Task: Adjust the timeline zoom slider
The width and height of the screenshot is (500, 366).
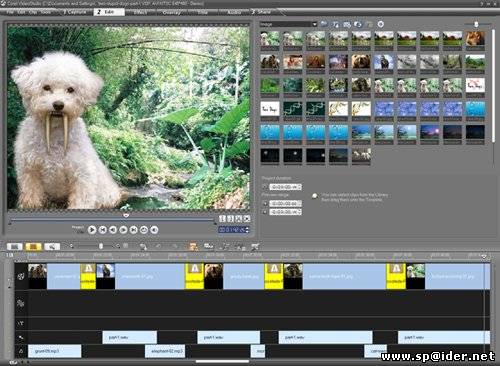Action: pos(101,246)
